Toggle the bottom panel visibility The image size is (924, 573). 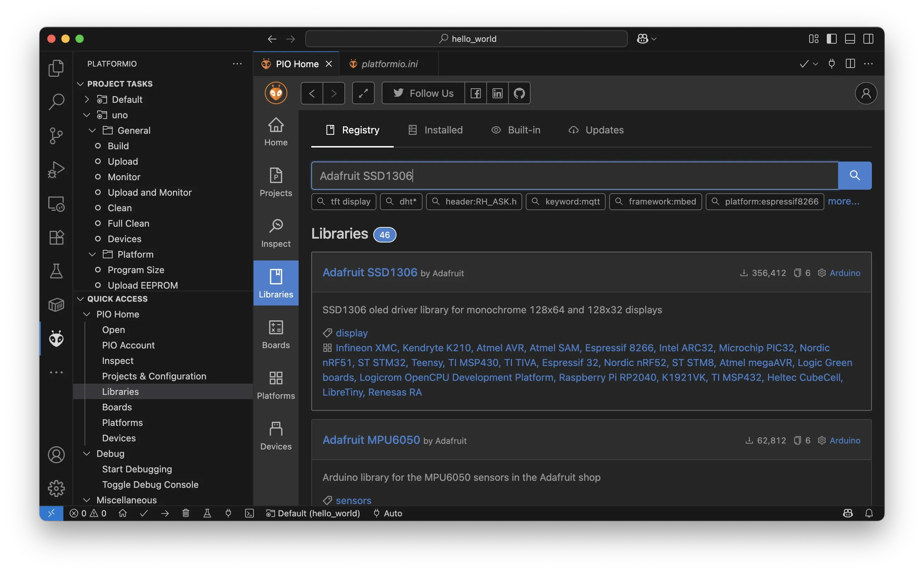click(x=850, y=38)
